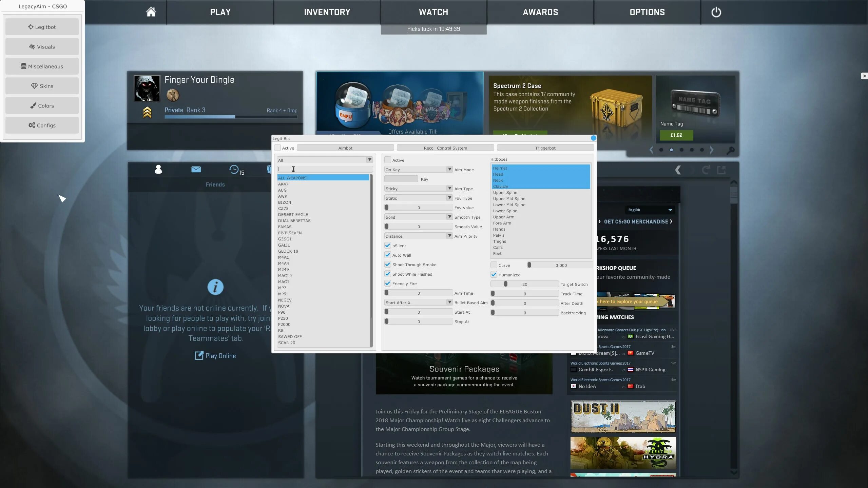Click the news panel open-external icon
Image resolution: width=868 pixels, height=488 pixels.
point(721,170)
